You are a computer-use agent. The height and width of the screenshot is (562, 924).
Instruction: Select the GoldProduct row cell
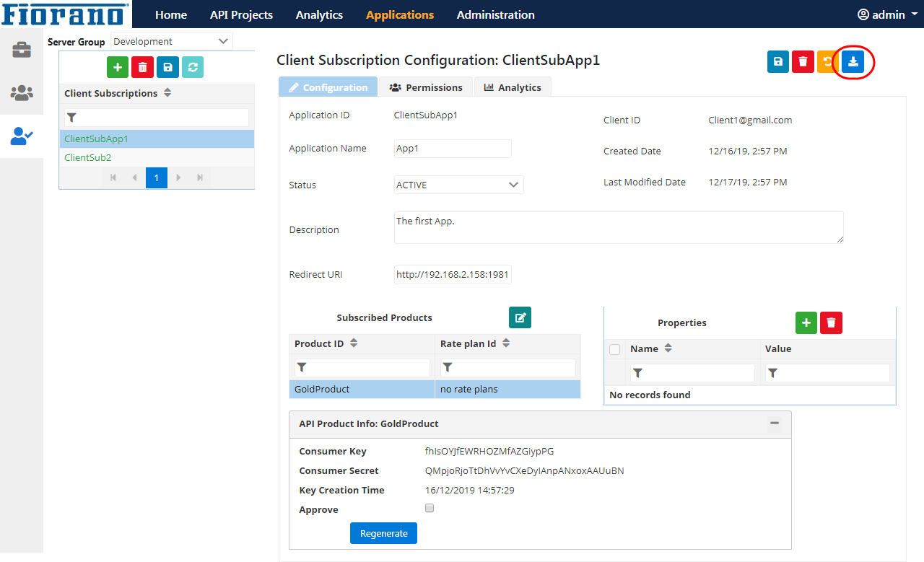pyautogui.click(x=362, y=389)
